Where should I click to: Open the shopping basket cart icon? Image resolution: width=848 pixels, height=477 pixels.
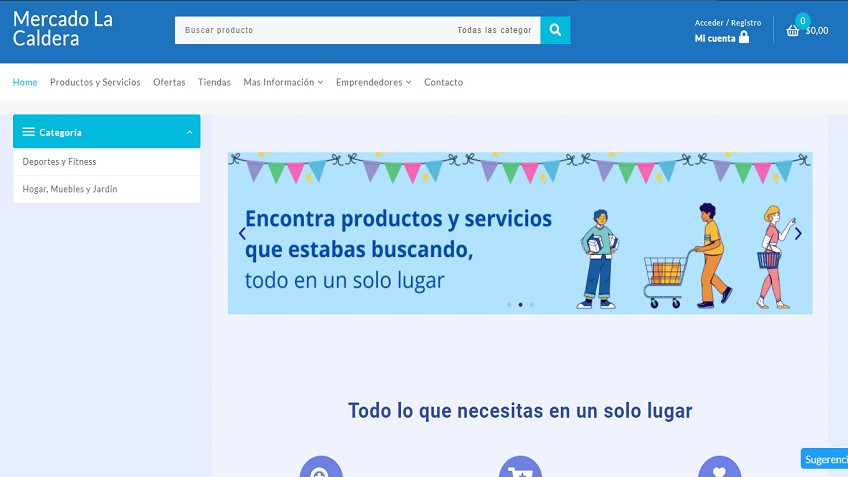tap(792, 31)
